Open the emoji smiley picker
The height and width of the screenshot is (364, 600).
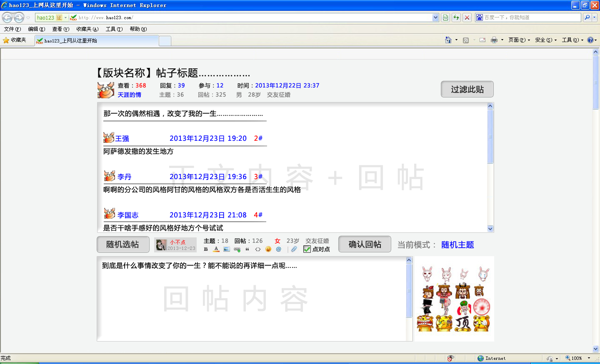pyautogui.click(x=268, y=249)
